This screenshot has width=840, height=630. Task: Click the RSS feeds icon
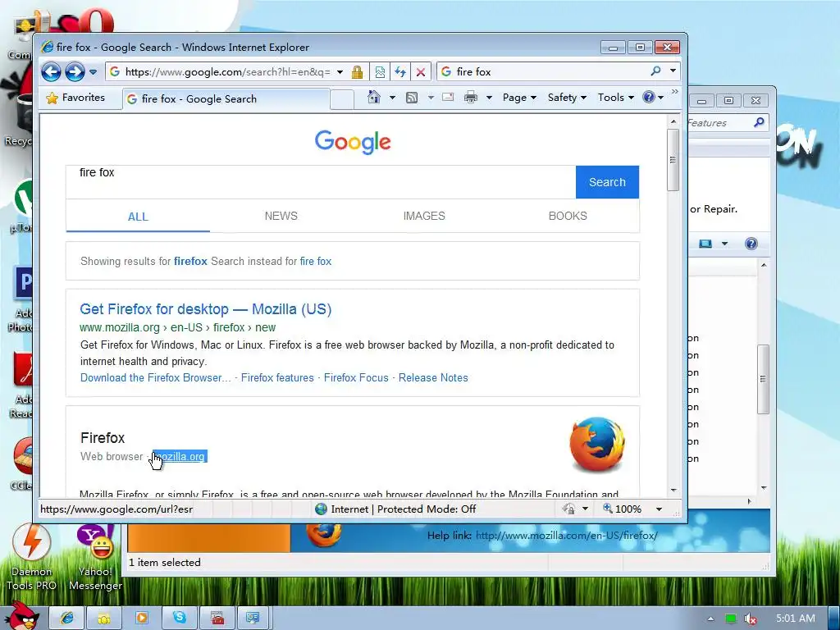point(412,98)
